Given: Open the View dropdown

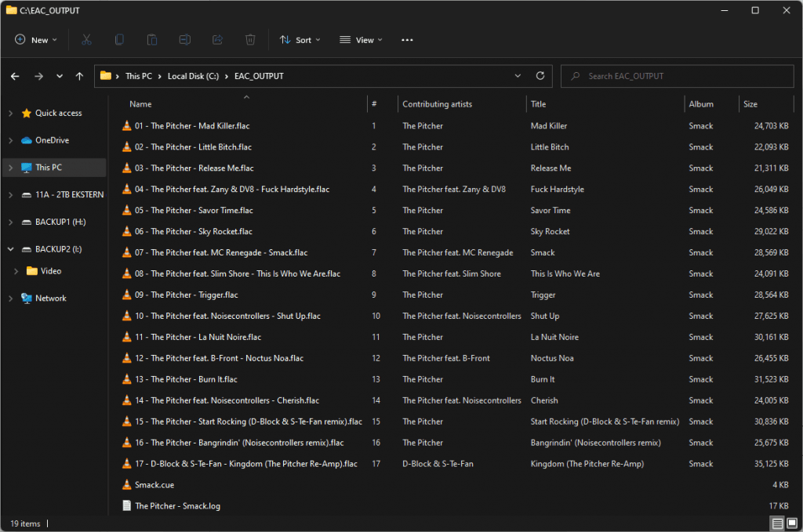Looking at the screenshot, I should tap(360, 39).
